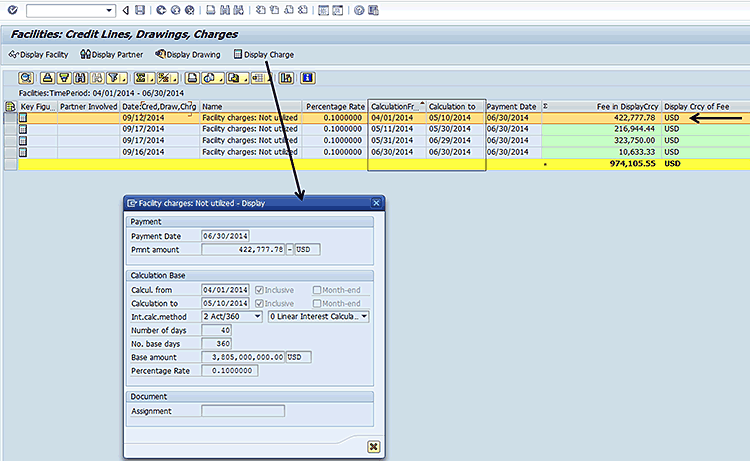Image resolution: width=750 pixels, height=461 pixels.
Task: Go to Next Page icon
Action: pos(289,10)
